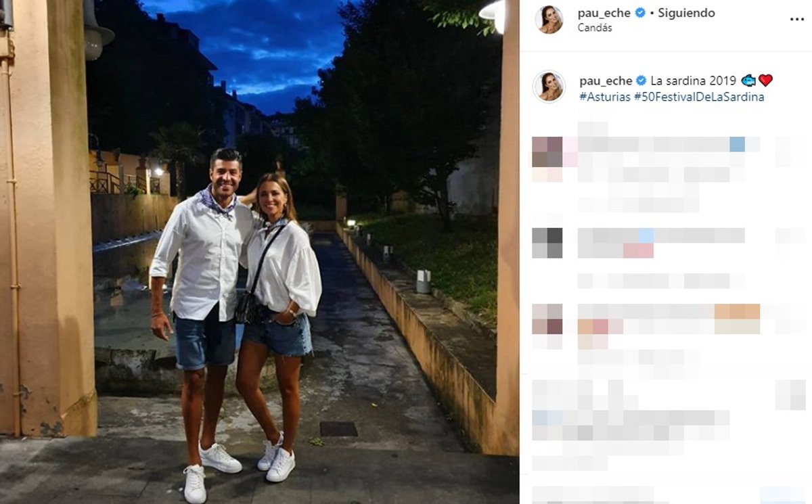Open the three-dot more options menu

click(796, 19)
